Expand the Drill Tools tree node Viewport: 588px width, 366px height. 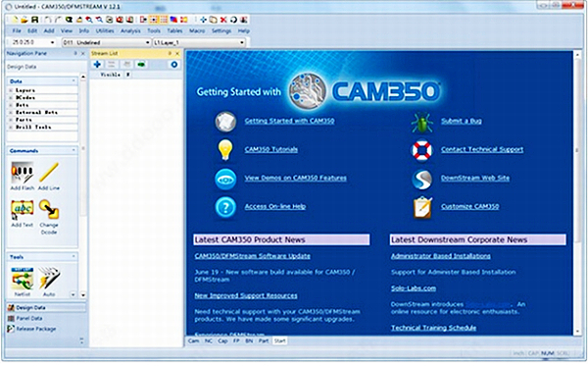pyautogui.click(x=11, y=128)
